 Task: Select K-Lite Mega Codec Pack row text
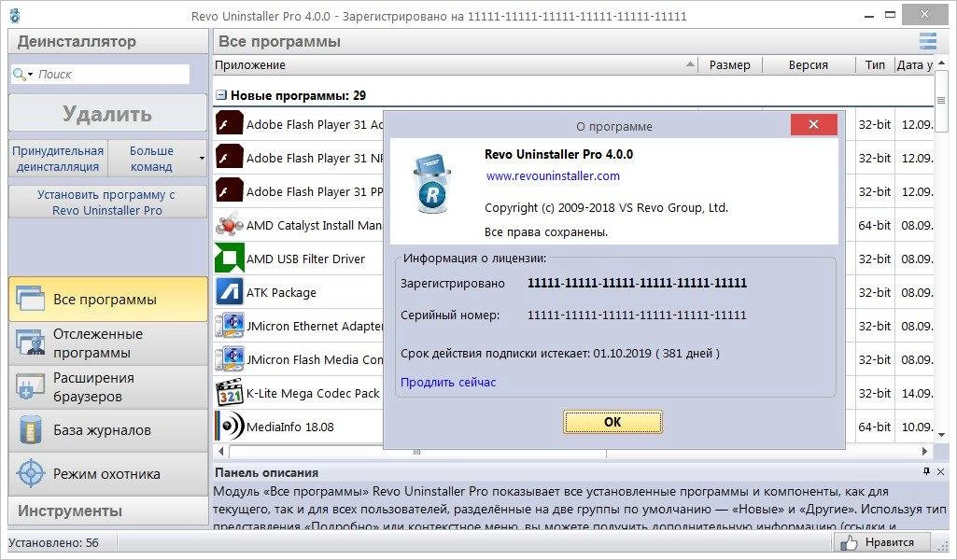313,394
